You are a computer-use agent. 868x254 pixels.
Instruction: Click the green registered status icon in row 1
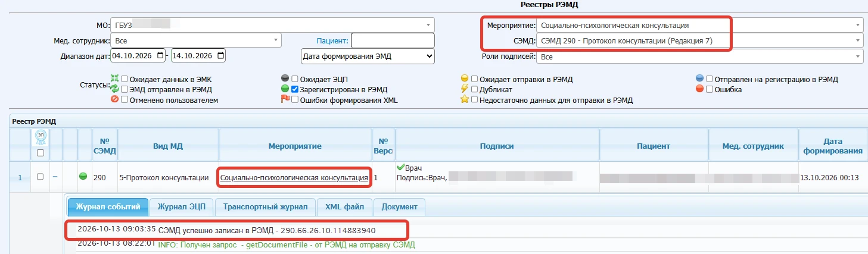tap(83, 177)
